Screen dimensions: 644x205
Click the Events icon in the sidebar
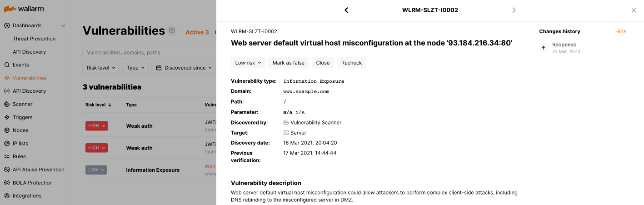pyautogui.click(x=7, y=65)
